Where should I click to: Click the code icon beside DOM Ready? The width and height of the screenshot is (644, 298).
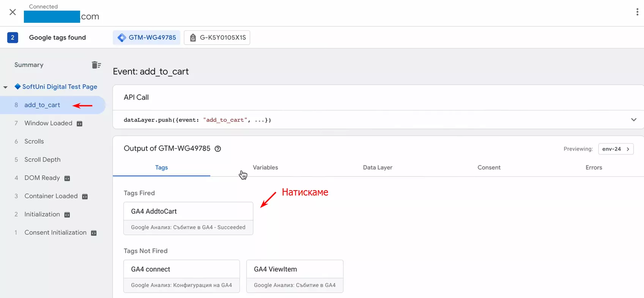67,178
